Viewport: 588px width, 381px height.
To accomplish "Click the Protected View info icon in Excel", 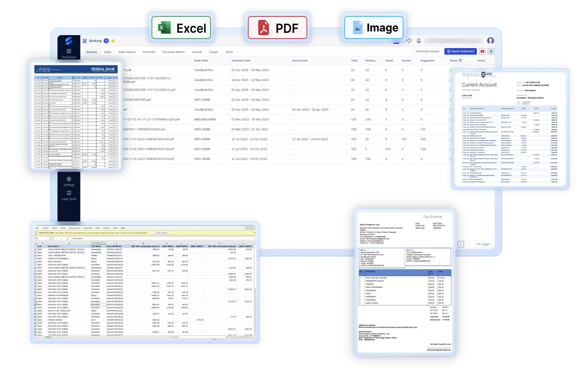I will pyautogui.click(x=36, y=233).
